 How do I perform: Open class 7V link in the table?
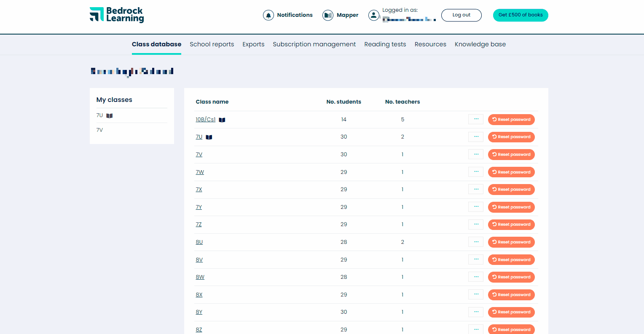tap(199, 155)
